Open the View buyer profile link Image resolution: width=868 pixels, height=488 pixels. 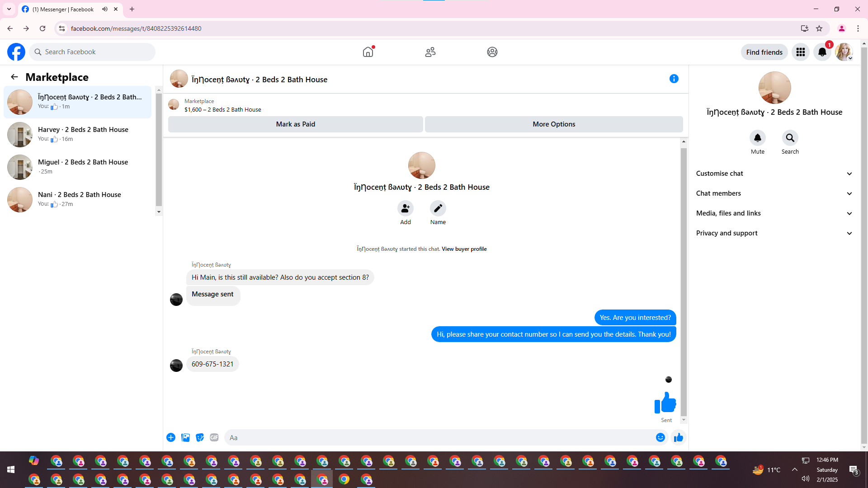[464, 249]
